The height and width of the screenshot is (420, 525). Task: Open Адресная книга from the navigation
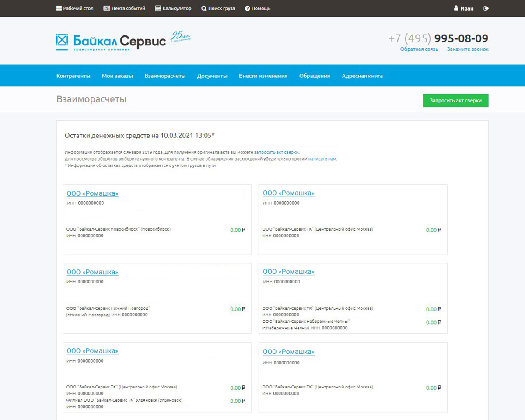(x=362, y=76)
